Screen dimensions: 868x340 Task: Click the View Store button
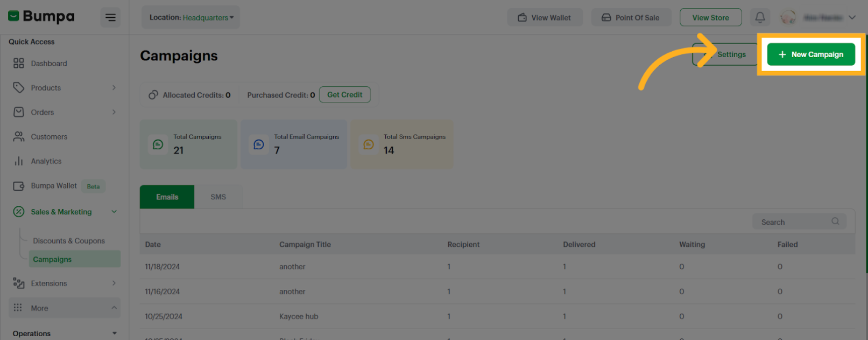710,17
